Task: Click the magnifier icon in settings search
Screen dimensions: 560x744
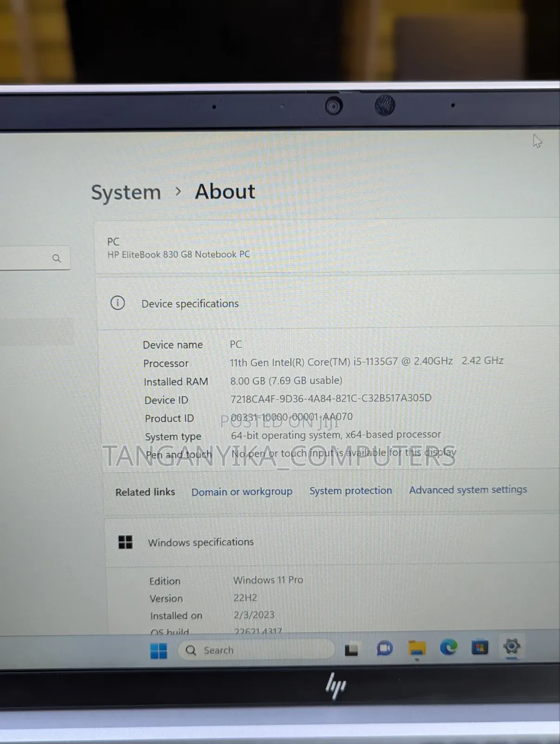Action: [x=57, y=258]
